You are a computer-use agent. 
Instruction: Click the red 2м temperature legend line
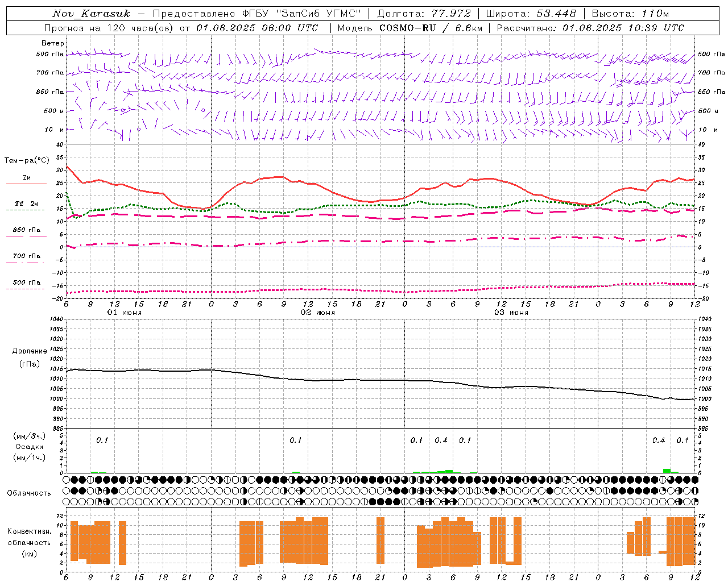(26, 184)
